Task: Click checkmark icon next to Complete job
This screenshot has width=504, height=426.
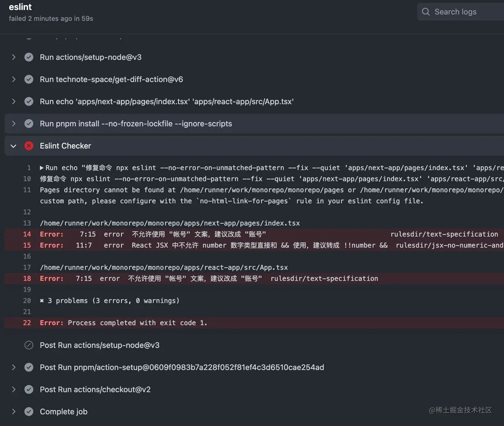Action: (29, 411)
